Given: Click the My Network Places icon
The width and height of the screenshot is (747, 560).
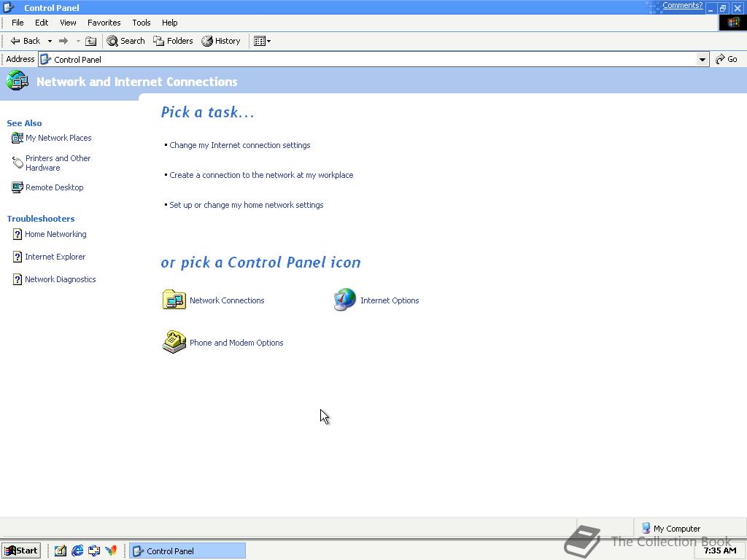Looking at the screenshot, I should (x=18, y=138).
